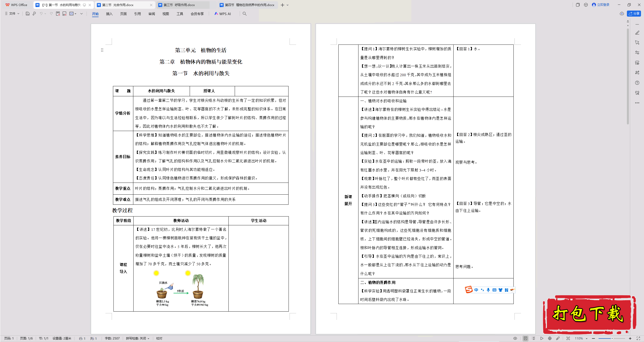Click the second red-marked page icon

click(64, 14)
